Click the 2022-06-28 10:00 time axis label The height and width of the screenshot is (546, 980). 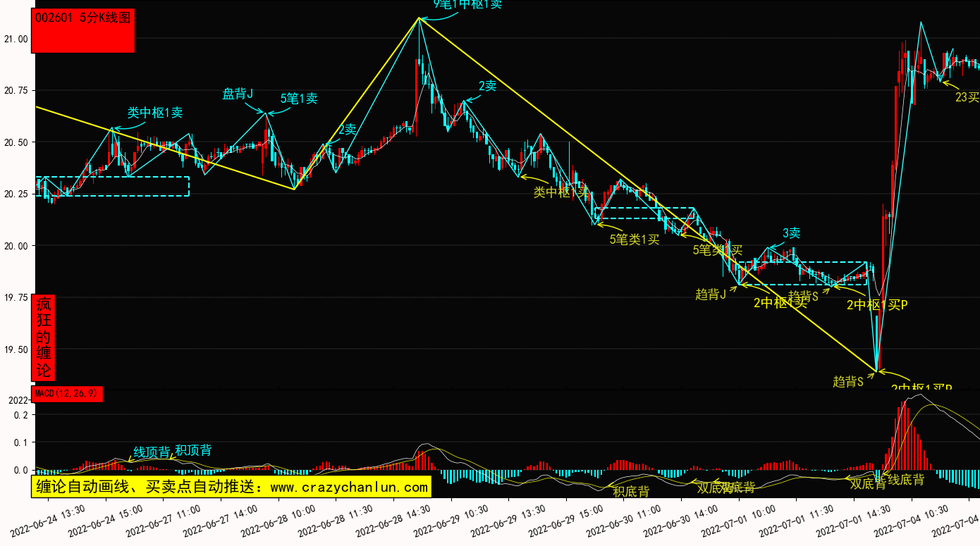pos(278,520)
